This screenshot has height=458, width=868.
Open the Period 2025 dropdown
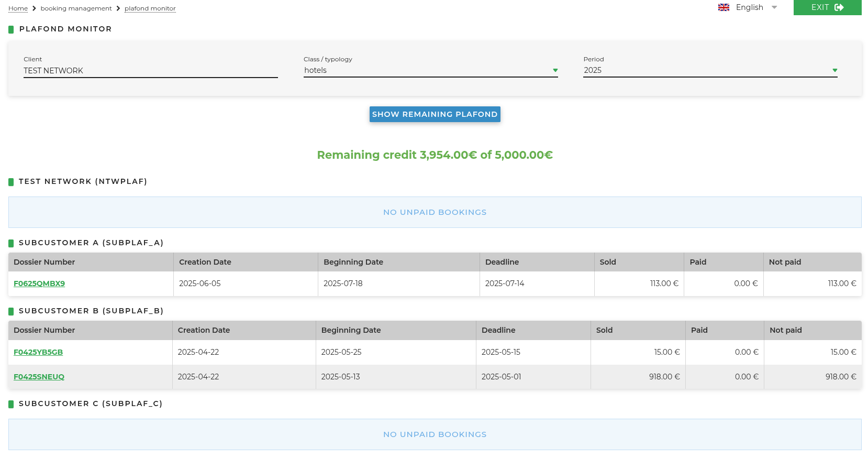(x=710, y=70)
